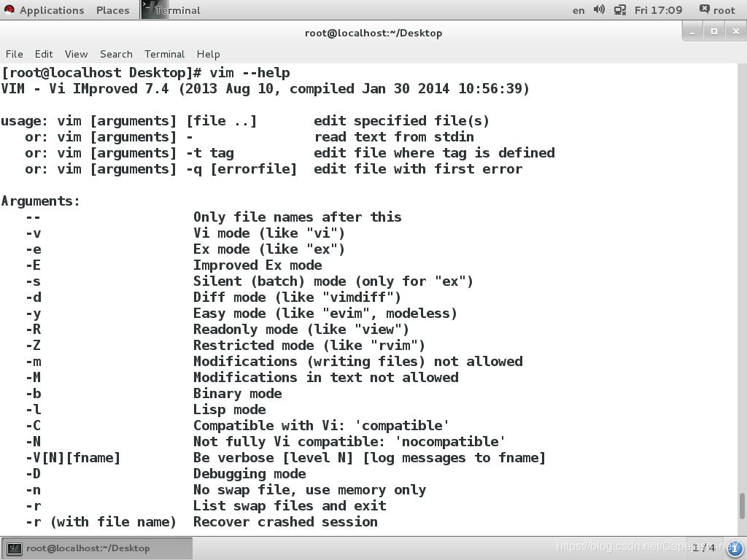Image resolution: width=747 pixels, height=560 pixels.
Task: Click 'Readonly mode (like "view")' line
Action: [x=301, y=330]
